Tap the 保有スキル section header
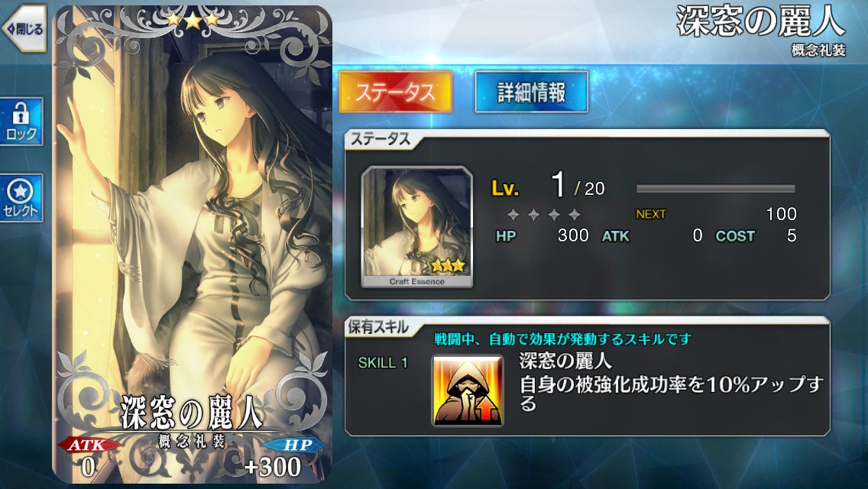868x489 pixels. [378, 327]
